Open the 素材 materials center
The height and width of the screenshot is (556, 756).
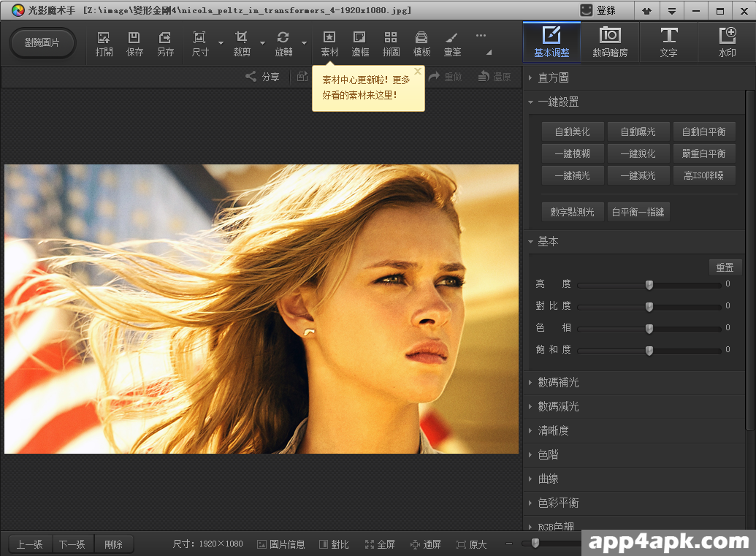click(x=329, y=43)
